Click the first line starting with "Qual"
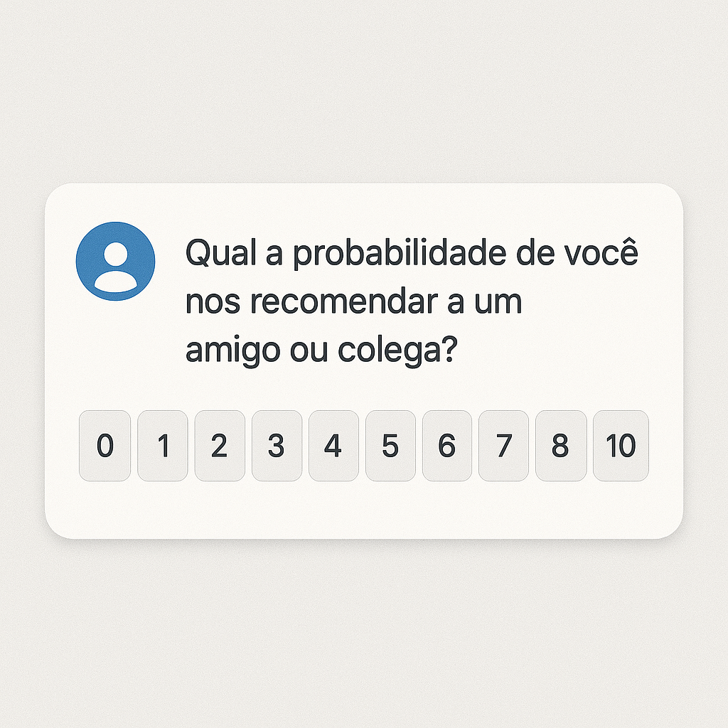Screen dimensions: 728x728 coord(412,255)
